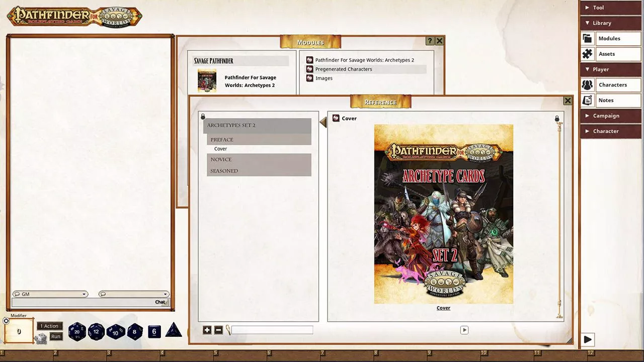Roll the d4 pyramid die
Viewport: 644px width, 362px height.
tap(174, 331)
